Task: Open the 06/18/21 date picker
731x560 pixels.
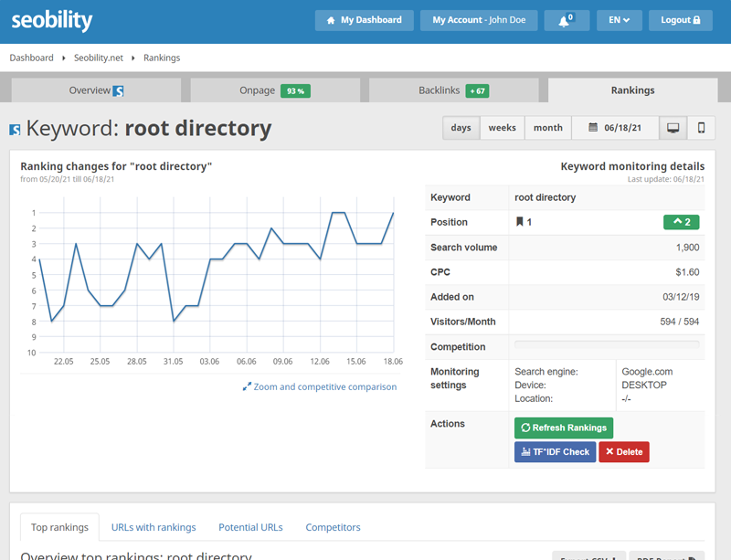Action: 614,128
